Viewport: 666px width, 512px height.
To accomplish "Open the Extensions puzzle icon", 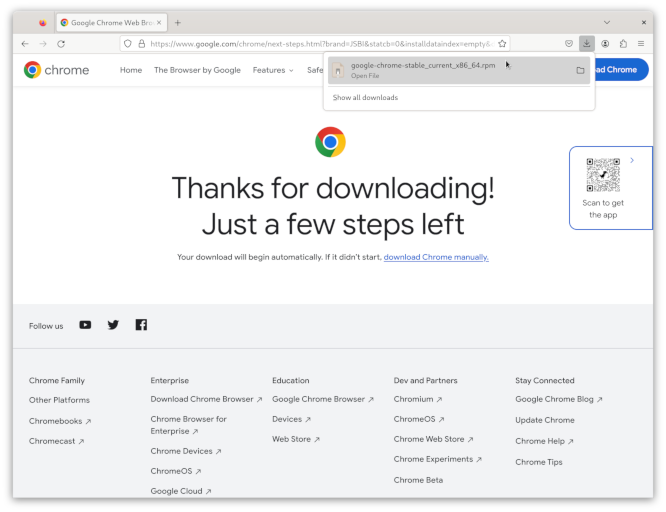I will tap(623, 44).
